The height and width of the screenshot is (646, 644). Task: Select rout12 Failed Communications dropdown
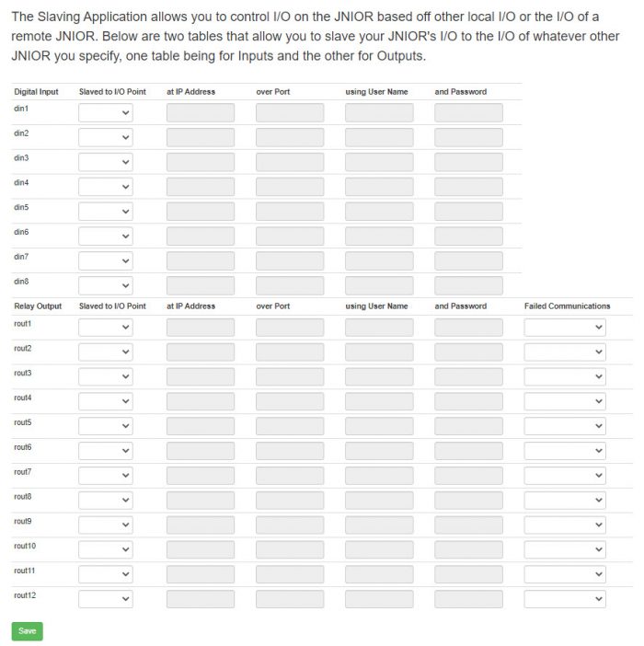565,599
